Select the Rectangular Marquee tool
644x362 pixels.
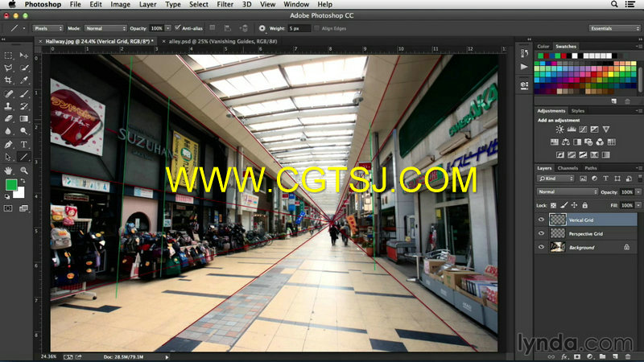coord(8,56)
